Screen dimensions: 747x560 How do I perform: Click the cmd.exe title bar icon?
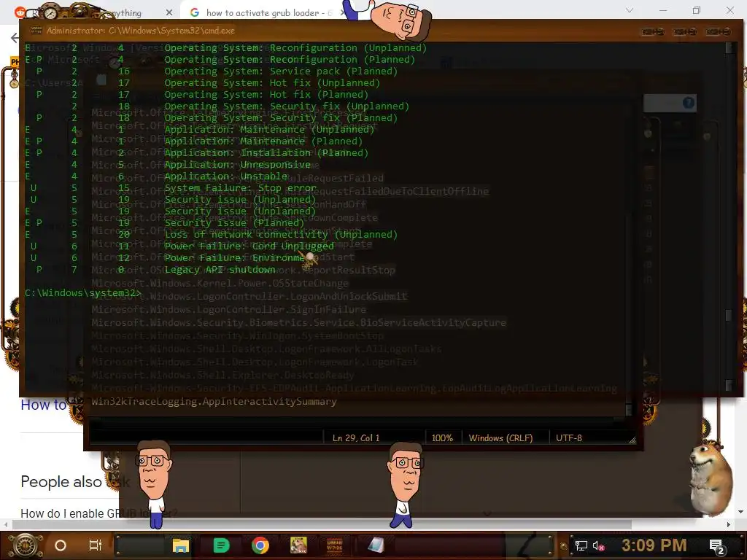36,31
